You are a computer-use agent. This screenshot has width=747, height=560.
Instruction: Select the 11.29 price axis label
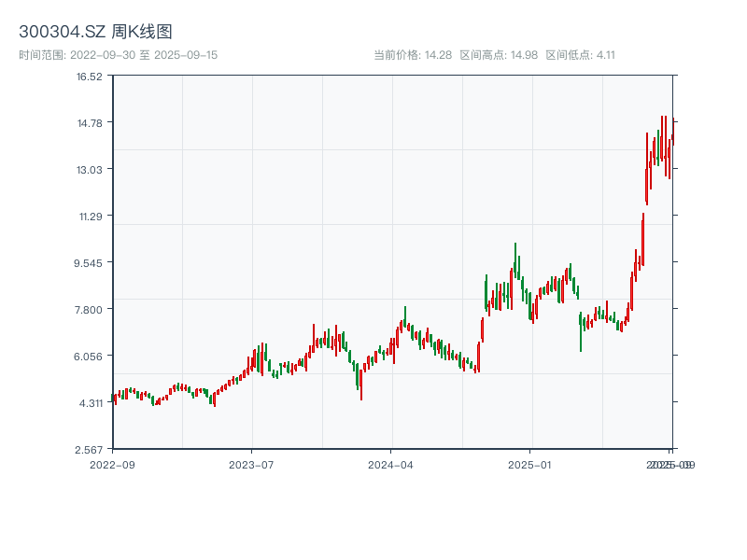90,217
